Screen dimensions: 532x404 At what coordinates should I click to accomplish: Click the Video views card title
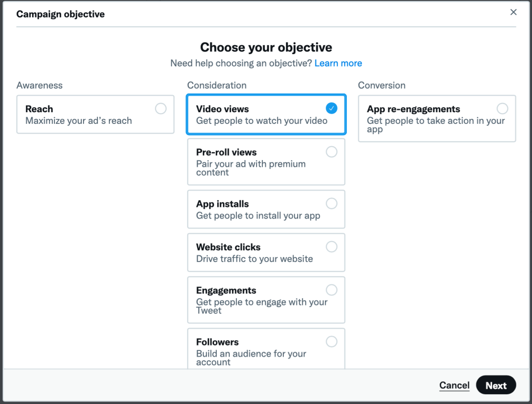[223, 109]
